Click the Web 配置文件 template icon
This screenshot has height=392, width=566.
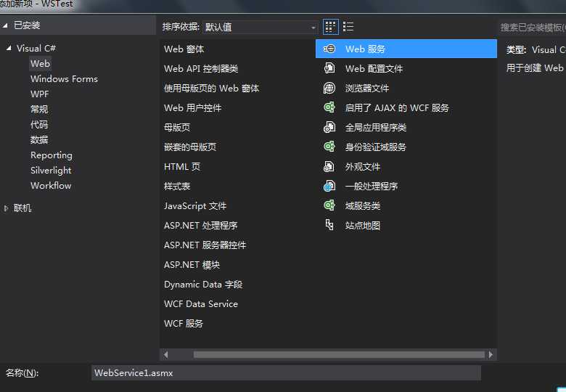coord(329,68)
